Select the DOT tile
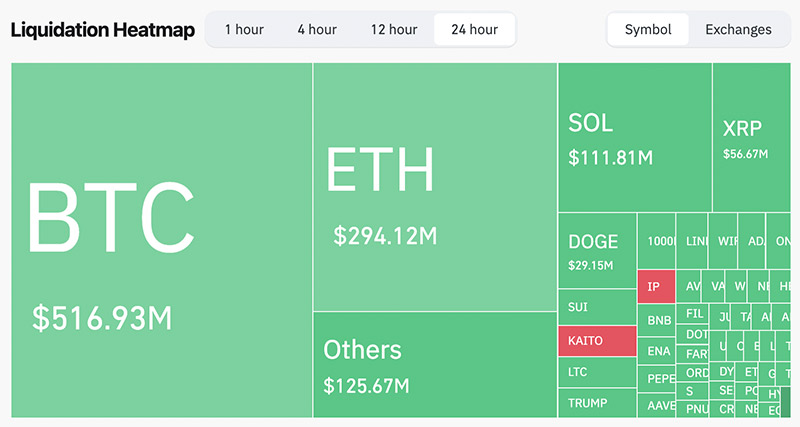Image resolution: width=800 pixels, height=427 pixels. (692, 334)
